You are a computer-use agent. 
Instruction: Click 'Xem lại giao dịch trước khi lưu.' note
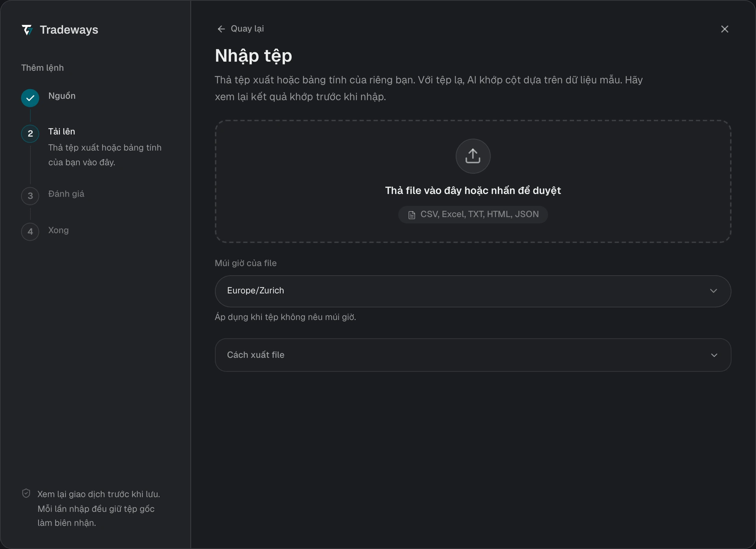click(x=99, y=494)
